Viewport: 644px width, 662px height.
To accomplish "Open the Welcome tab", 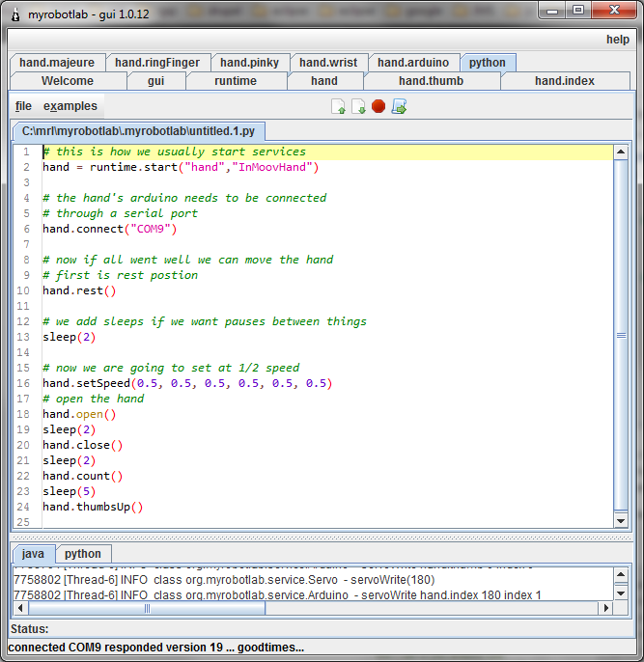I will (68, 81).
